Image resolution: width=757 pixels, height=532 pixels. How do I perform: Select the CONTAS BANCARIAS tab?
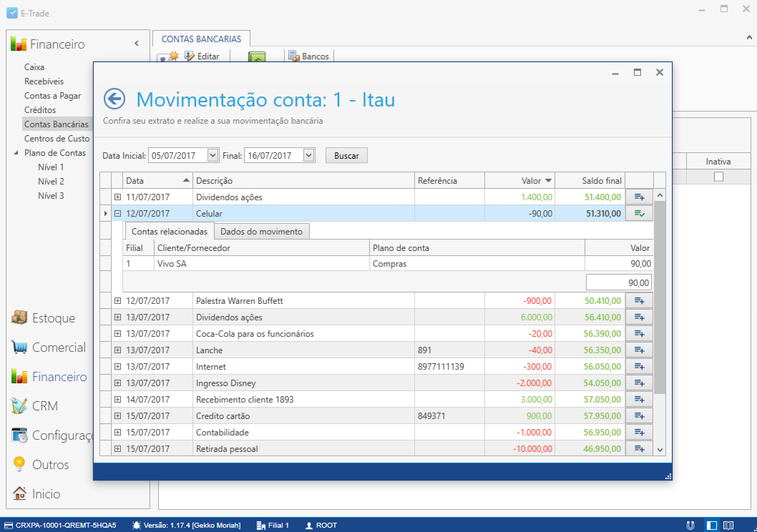point(201,39)
